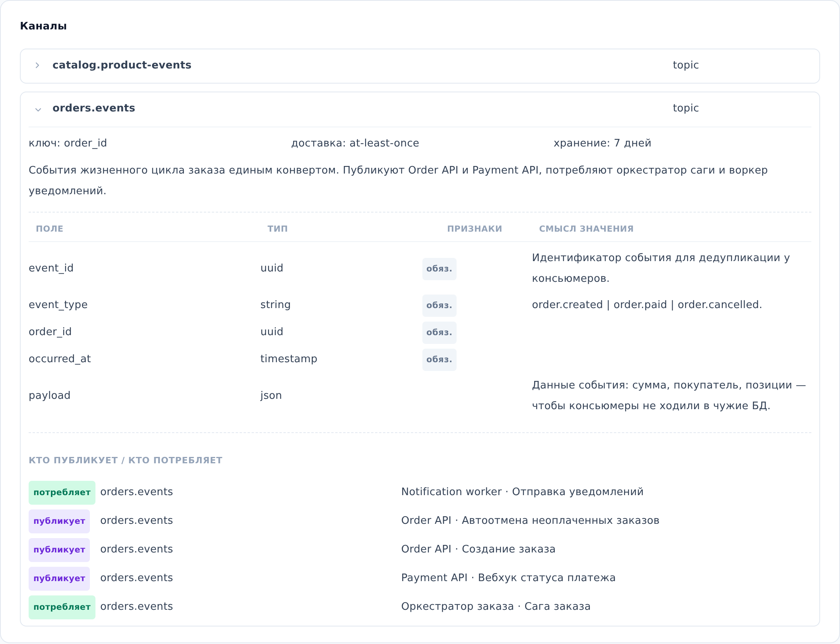Select the payload field name
840x644 pixels.
[49, 395]
